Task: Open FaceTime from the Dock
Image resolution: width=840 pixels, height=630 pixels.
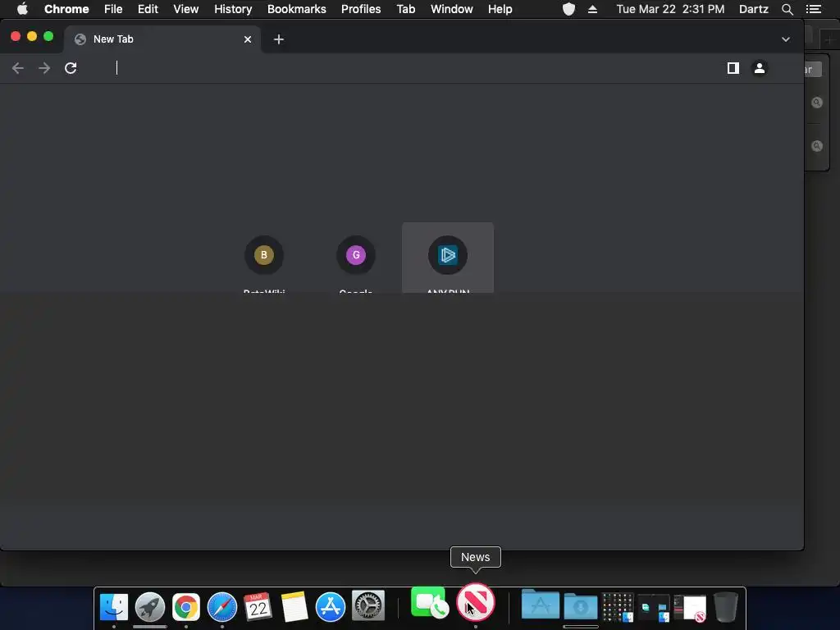Action: coord(429,602)
